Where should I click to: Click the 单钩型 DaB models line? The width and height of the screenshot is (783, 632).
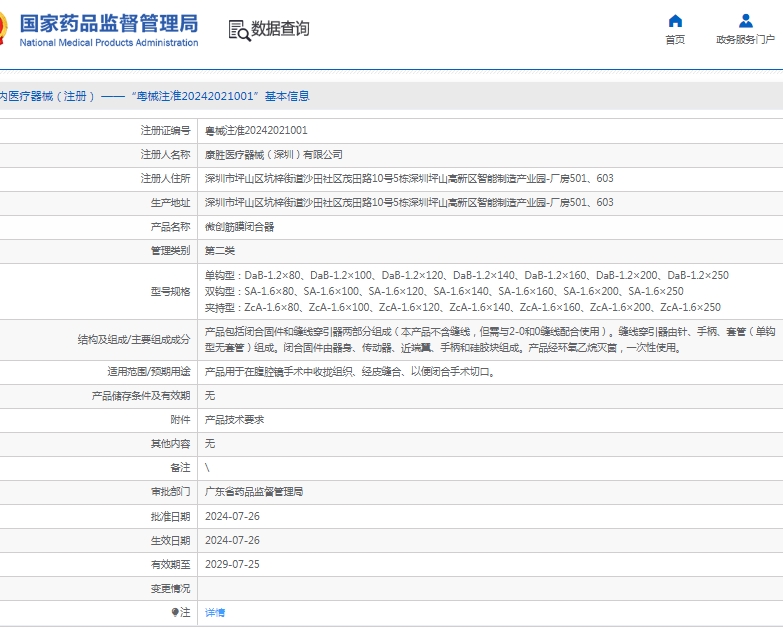(467, 275)
